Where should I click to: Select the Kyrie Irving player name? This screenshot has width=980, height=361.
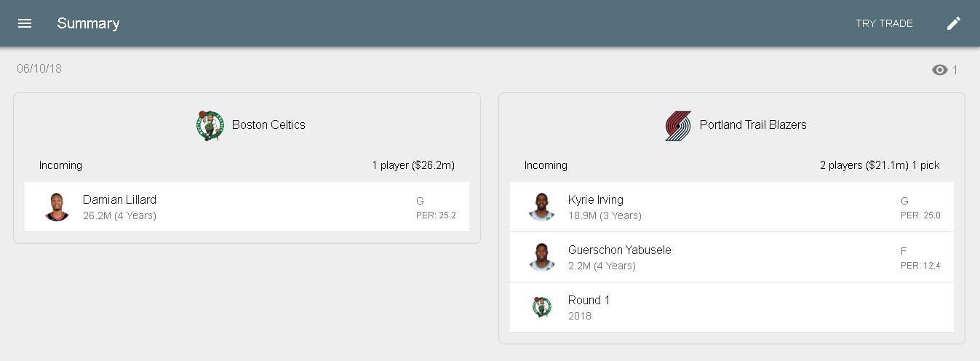coord(595,199)
